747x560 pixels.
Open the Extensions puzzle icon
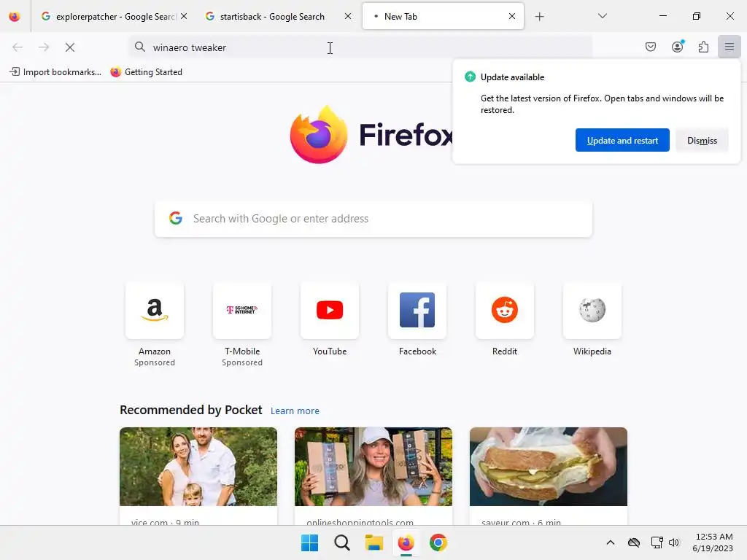(703, 47)
